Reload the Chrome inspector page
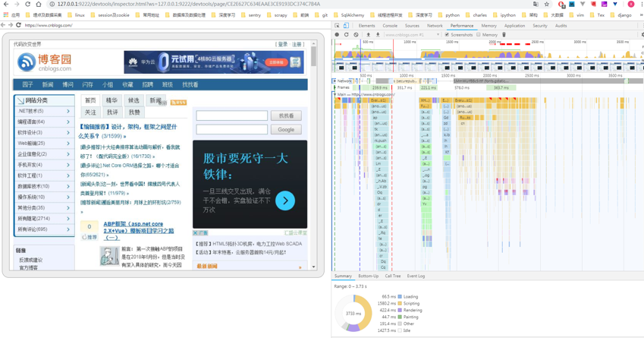 pos(27,4)
